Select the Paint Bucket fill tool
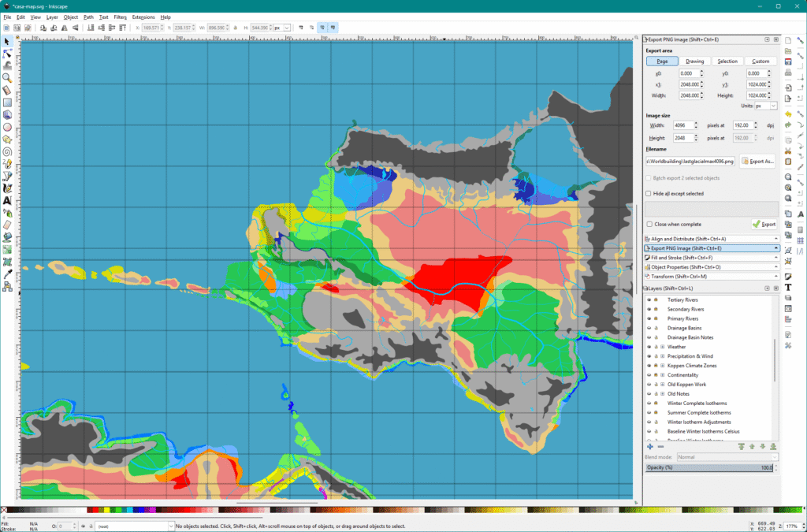This screenshot has width=807, height=532. tap(7, 238)
